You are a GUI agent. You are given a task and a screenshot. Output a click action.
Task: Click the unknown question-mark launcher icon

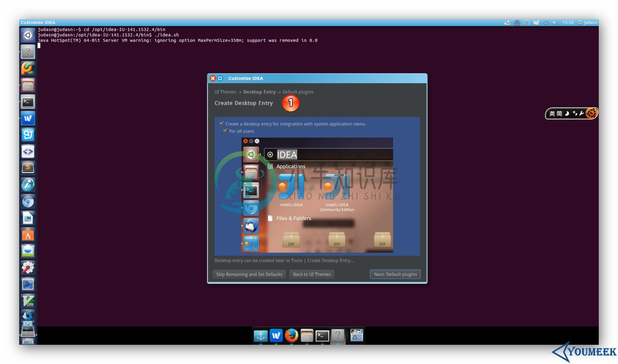click(28, 52)
